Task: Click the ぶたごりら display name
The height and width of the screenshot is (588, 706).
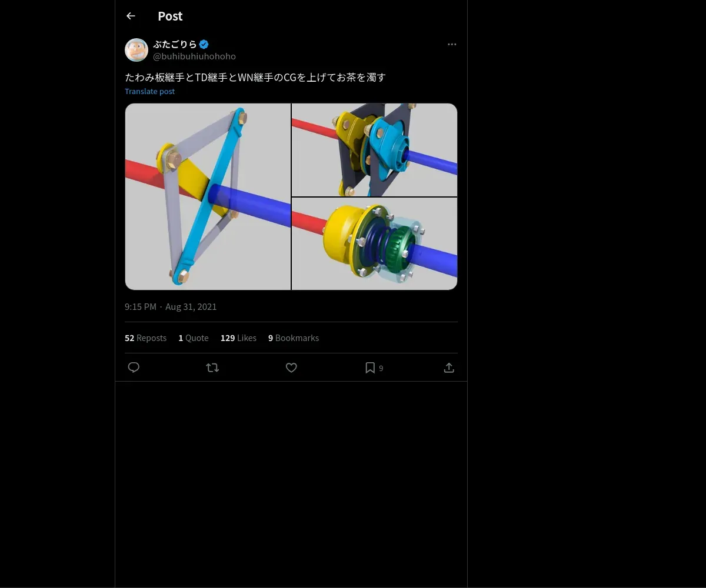Action: click(x=175, y=44)
